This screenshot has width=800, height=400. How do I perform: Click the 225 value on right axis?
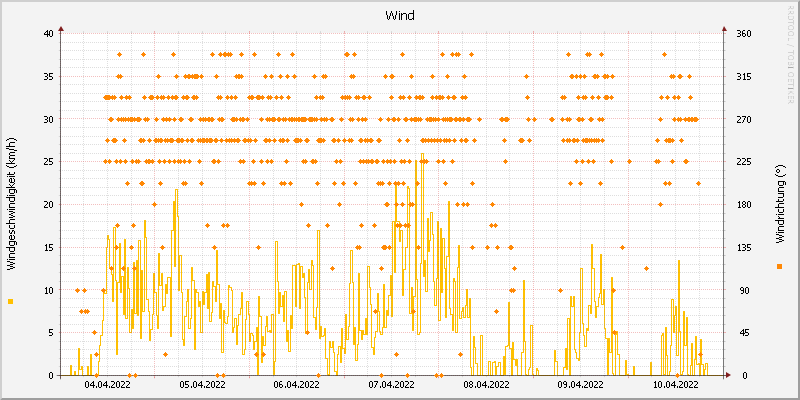744,162
